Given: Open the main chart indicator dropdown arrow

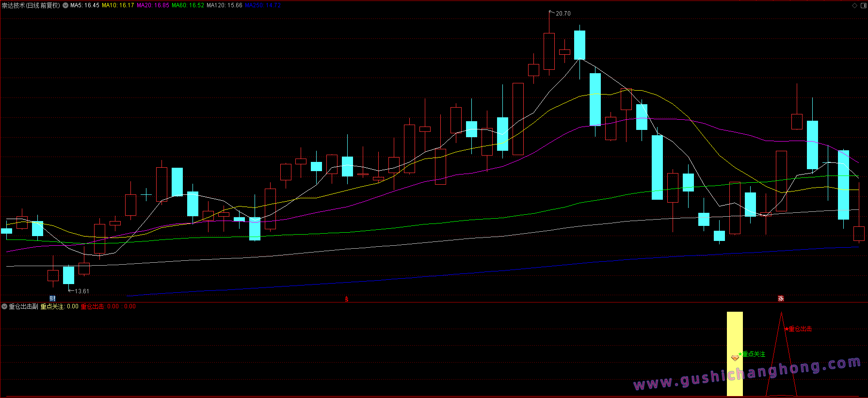Looking at the screenshot, I should pyautogui.click(x=65, y=5).
